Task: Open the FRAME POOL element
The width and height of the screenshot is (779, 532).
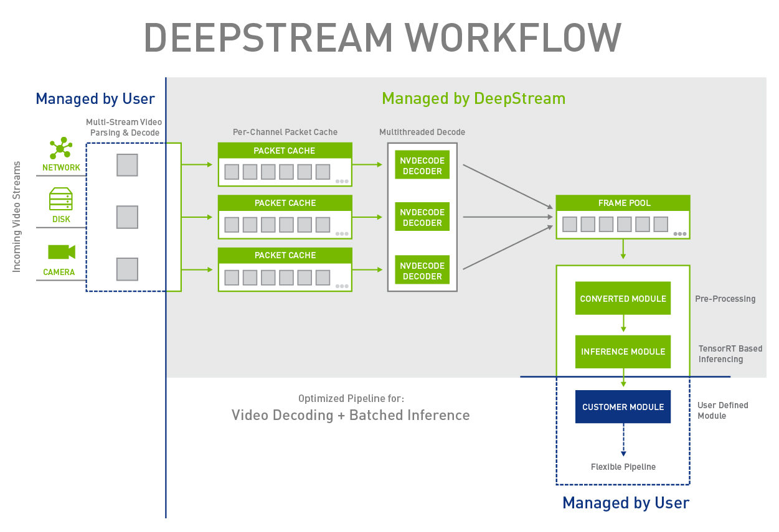Action: click(x=623, y=202)
